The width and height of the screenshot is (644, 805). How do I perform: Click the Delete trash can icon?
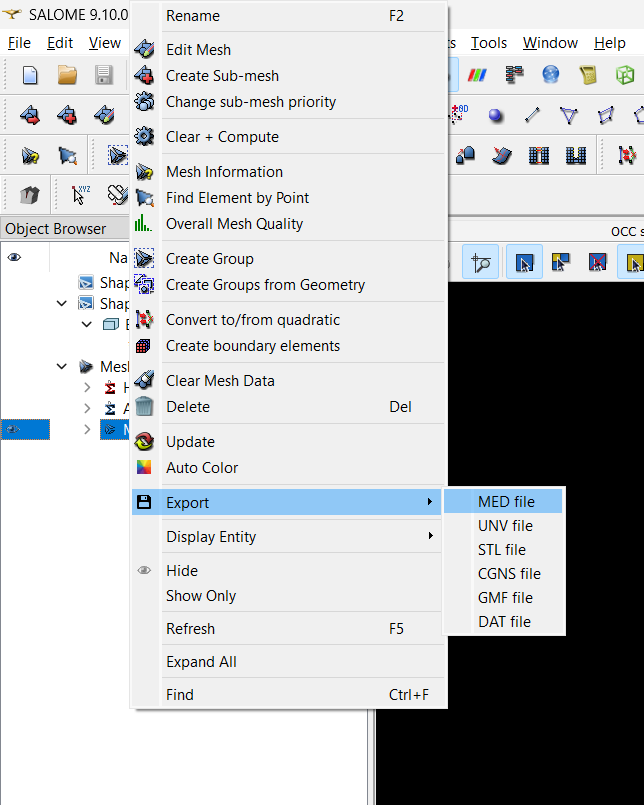point(144,406)
